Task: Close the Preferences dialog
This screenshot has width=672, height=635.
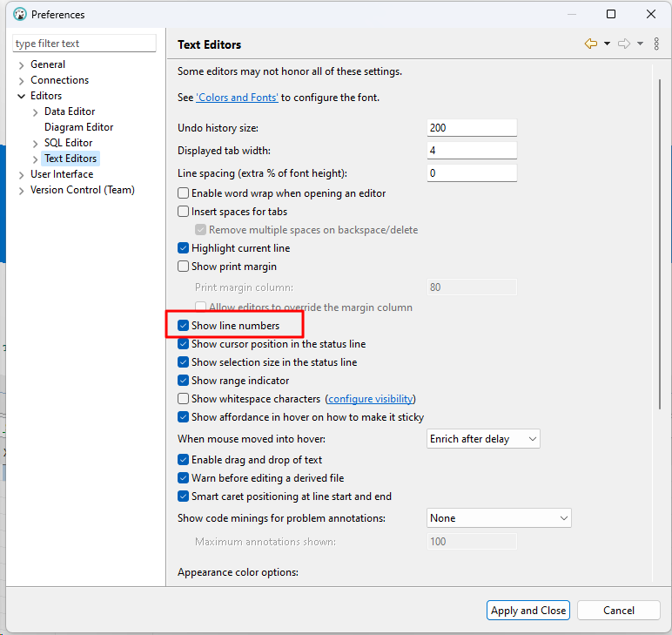Action: pyautogui.click(x=650, y=14)
